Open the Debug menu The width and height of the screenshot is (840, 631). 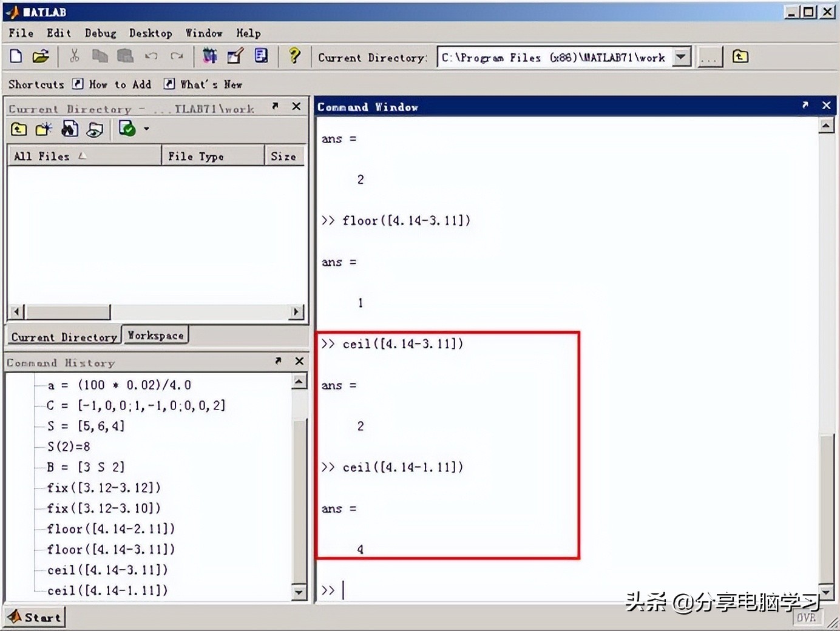pos(100,33)
